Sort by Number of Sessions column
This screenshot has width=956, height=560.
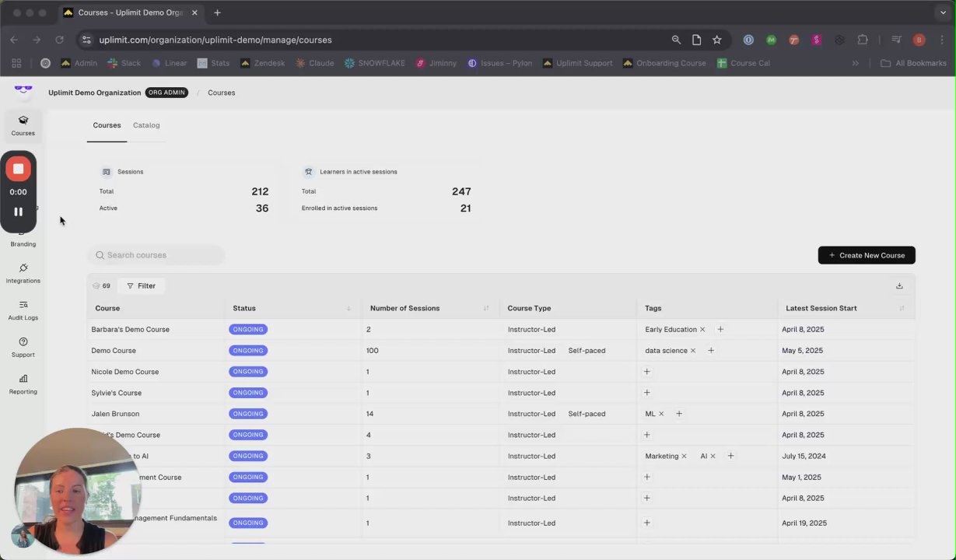tap(486, 309)
